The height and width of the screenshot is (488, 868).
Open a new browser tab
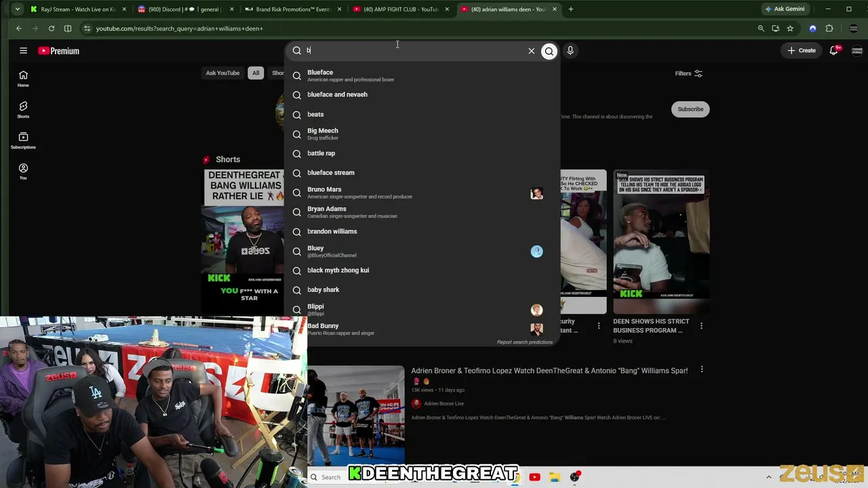(x=571, y=9)
